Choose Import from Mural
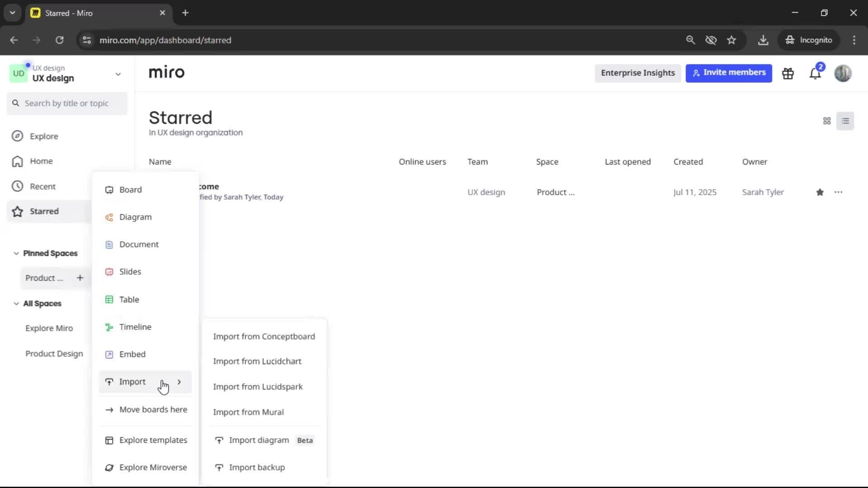This screenshot has width=868, height=488. (x=264, y=412)
